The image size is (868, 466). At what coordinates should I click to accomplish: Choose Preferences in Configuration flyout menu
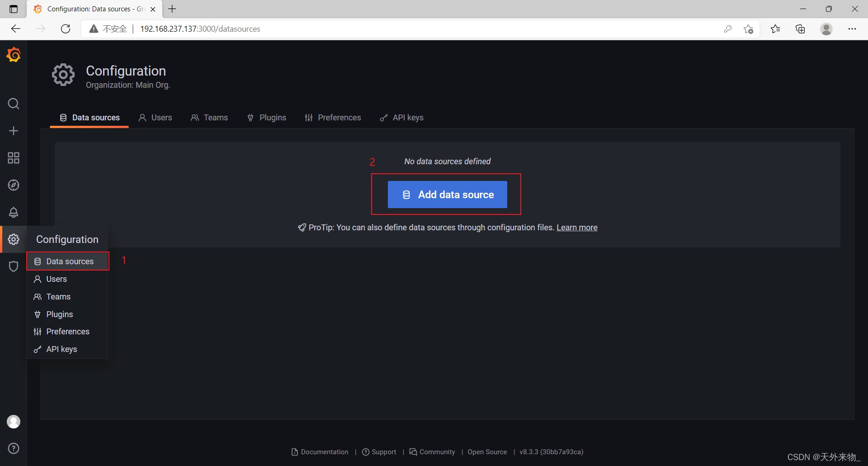click(67, 332)
